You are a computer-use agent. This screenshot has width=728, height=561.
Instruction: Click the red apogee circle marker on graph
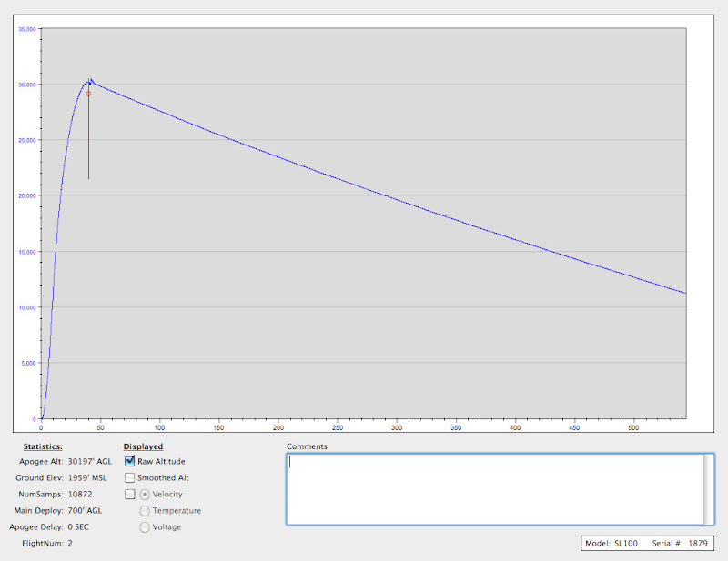point(88,94)
